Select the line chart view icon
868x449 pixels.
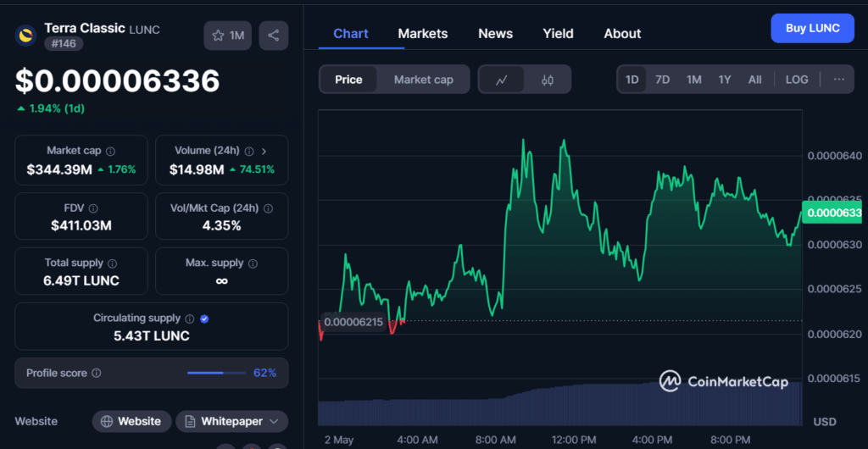[x=502, y=80]
